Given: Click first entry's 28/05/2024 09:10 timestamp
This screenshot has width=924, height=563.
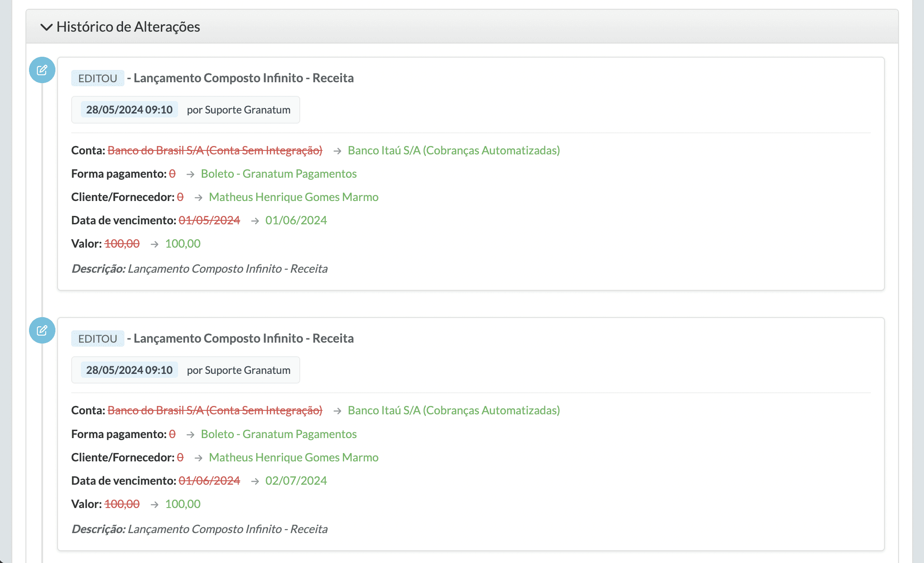Looking at the screenshot, I should 129,110.
